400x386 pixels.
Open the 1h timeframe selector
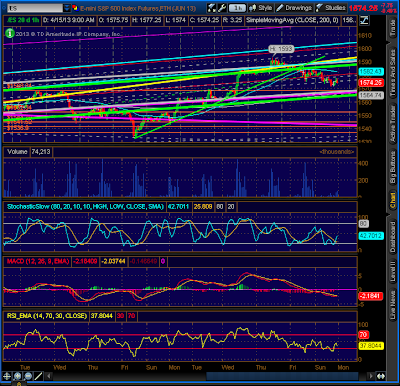point(237,8)
